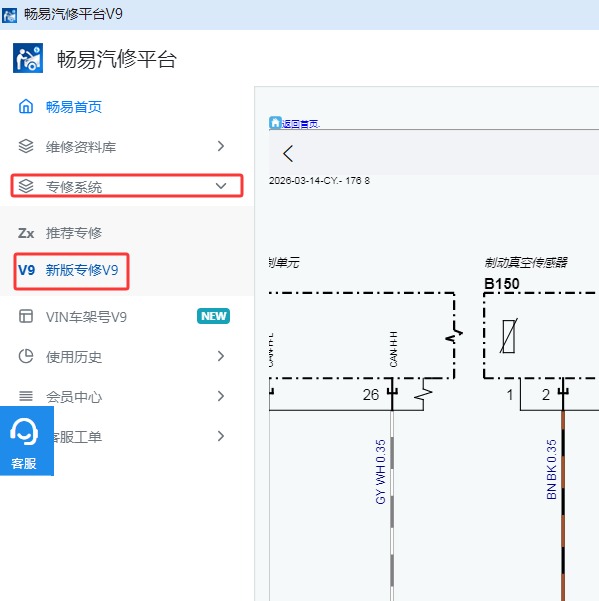
Task: Open the 维修资料库 menu item
Action: pos(126,146)
